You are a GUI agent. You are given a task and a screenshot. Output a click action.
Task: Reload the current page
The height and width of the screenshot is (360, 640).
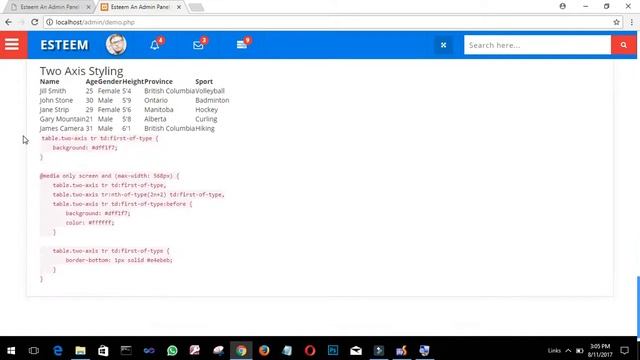click(34, 22)
